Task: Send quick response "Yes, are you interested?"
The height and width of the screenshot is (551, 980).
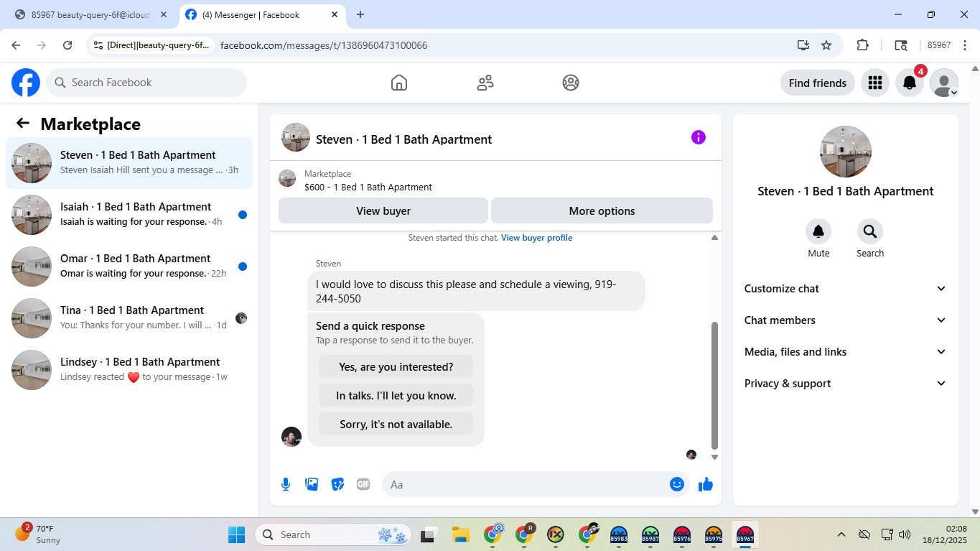Action: point(396,367)
